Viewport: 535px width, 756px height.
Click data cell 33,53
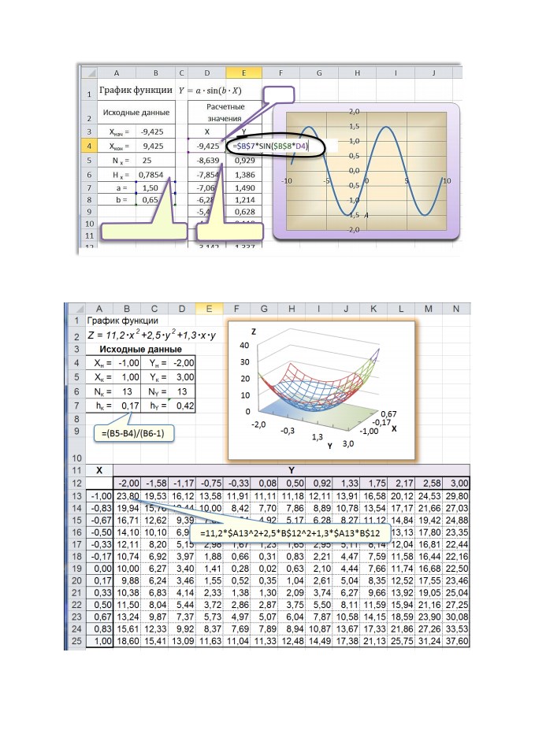(x=457, y=629)
